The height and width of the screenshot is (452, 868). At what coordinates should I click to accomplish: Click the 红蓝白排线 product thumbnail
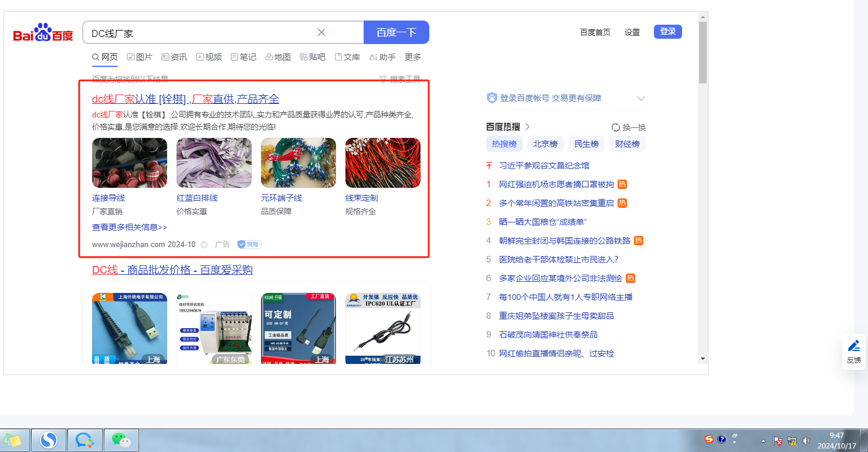tap(214, 163)
